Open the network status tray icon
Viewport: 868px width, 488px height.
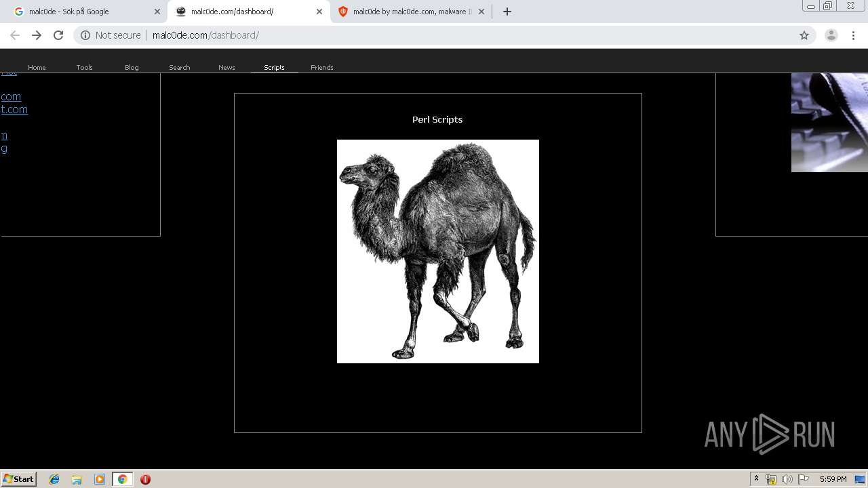click(x=771, y=479)
